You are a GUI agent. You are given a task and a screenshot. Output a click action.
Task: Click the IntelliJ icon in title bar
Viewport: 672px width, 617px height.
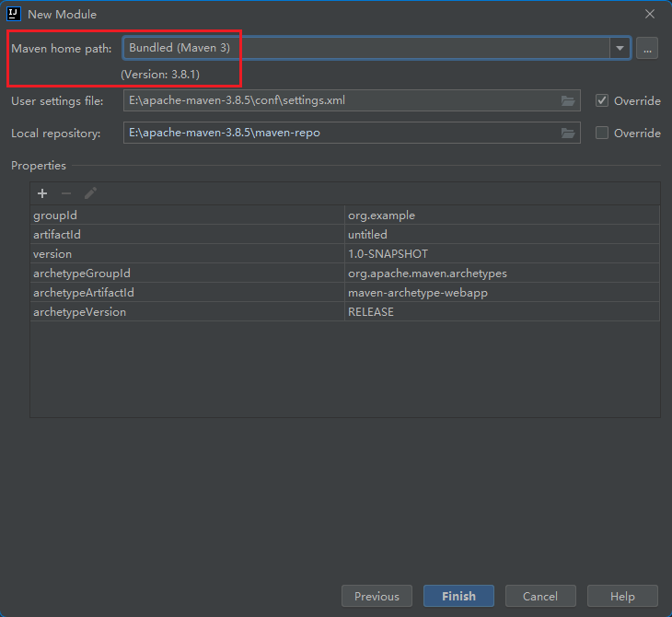pyautogui.click(x=14, y=14)
